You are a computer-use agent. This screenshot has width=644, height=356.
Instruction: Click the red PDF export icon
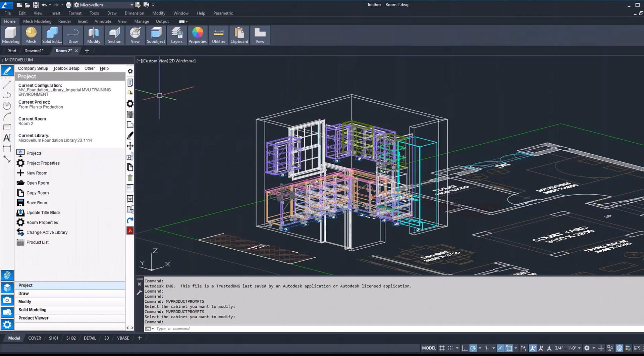pyautogui.click(x=130, y=231)
